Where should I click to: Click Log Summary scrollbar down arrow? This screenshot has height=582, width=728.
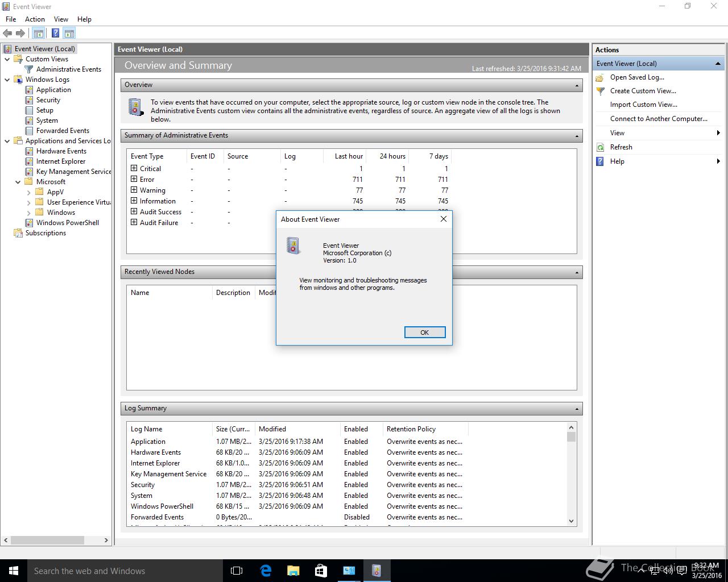coord(572,521)
